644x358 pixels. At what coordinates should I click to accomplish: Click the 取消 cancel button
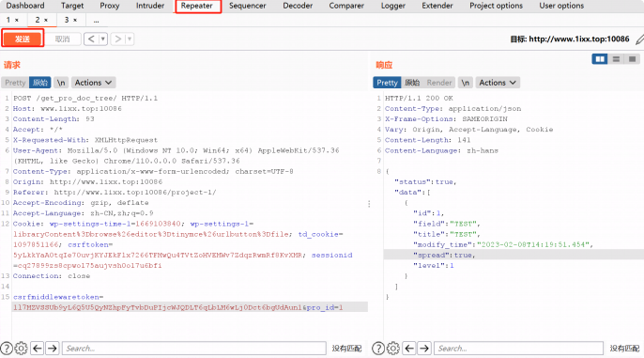pyautogui.click(x=62, y=39)
